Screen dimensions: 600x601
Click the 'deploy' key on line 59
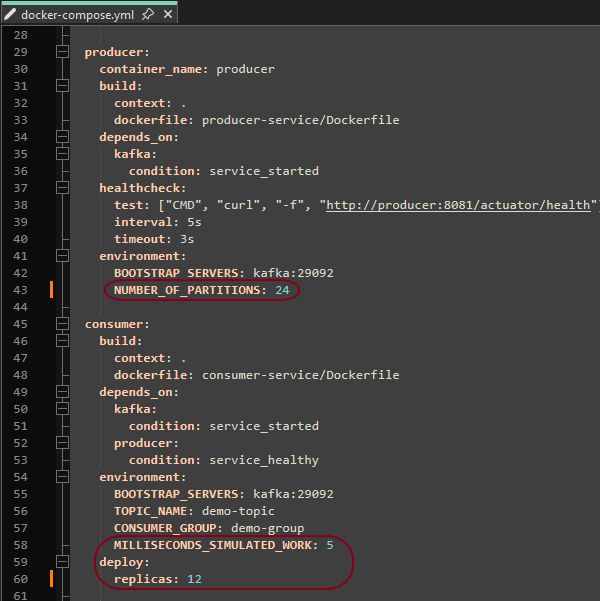coord(121,562)
